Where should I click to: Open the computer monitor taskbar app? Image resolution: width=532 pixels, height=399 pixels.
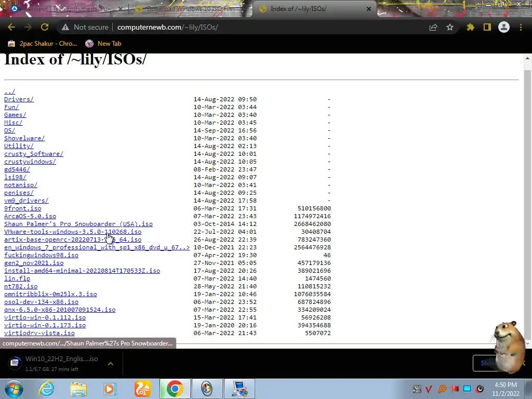coord(240,389)
